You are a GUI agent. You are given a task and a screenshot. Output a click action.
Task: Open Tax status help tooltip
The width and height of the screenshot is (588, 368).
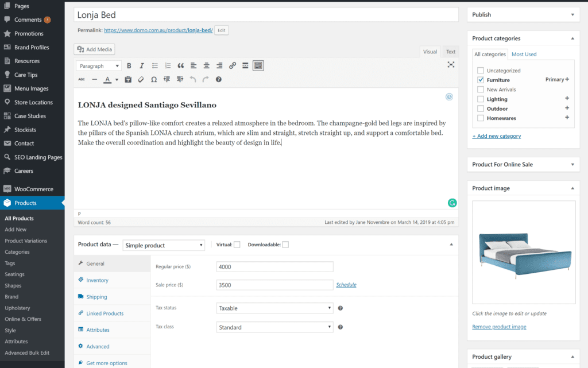click(x=340, y=308)
